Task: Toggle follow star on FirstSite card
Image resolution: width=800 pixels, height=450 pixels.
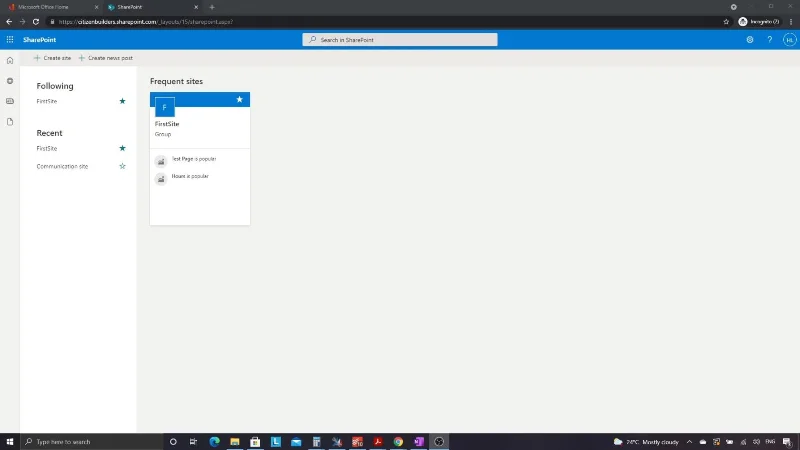Action: coord(239,99)
